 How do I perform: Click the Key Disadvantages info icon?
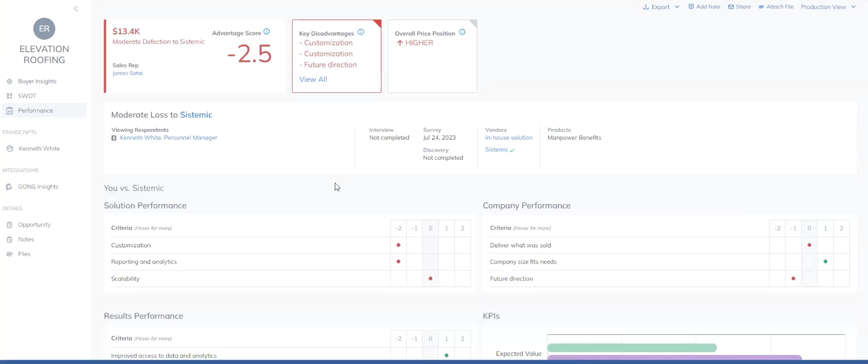pyautogui.click(x=361, y=32)
